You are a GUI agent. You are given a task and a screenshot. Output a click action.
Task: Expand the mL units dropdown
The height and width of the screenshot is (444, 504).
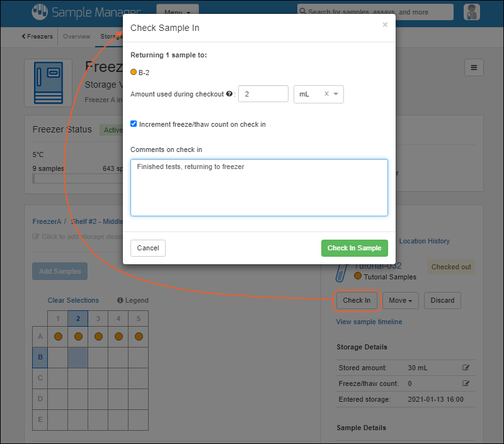[x=336, y=94]
